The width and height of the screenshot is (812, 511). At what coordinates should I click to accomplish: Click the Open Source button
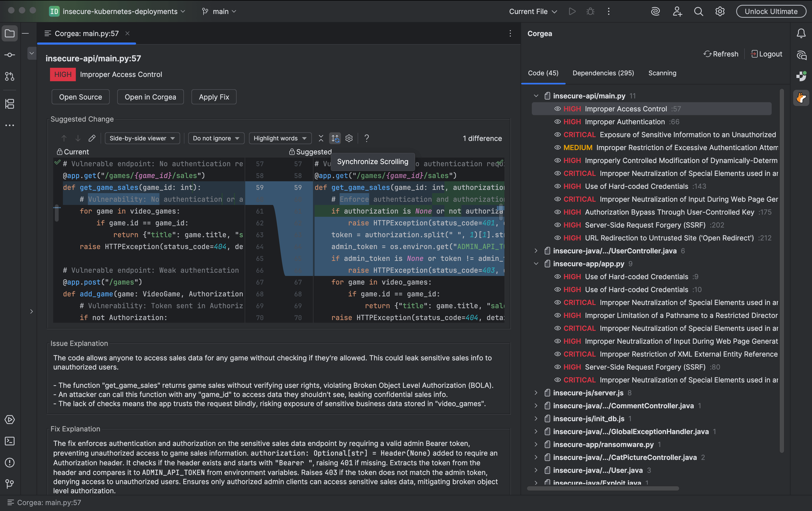click(81, 97)
